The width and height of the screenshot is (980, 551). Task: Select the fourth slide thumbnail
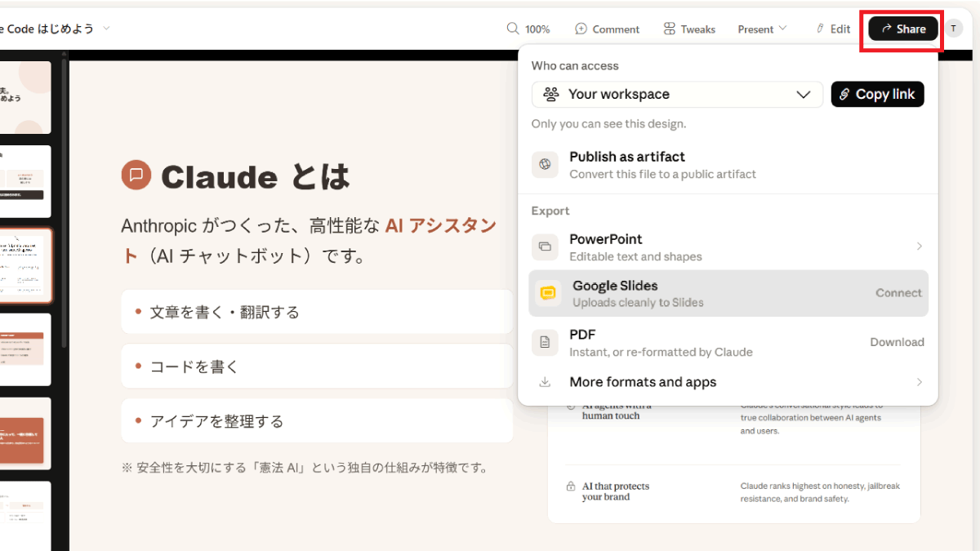pyautogui.click(x=25, y=349)
